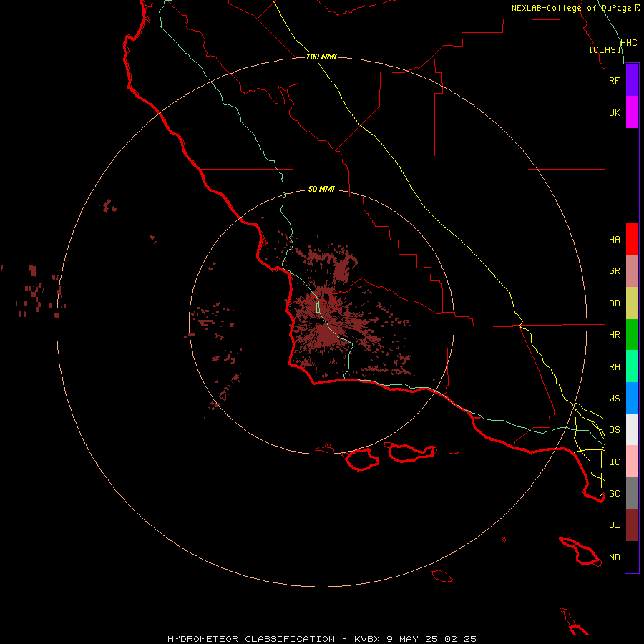Select the IC pink legend swatch
The height and width of the screenshot is (644, 644).
coord(632,462)
